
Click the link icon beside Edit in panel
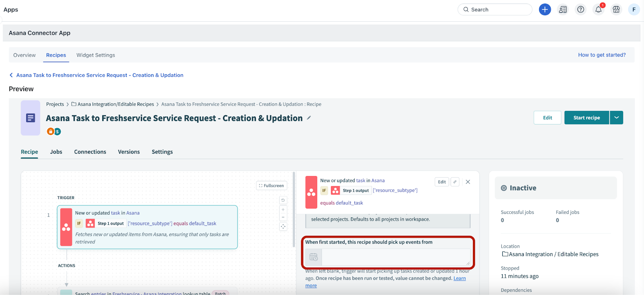pyautogui.click(x=455, y=182)
